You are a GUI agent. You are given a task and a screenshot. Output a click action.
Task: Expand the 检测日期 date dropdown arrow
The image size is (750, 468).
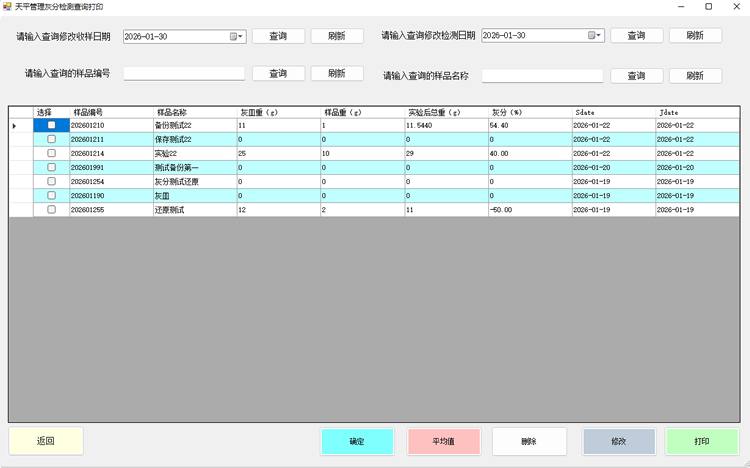(600, 36)
